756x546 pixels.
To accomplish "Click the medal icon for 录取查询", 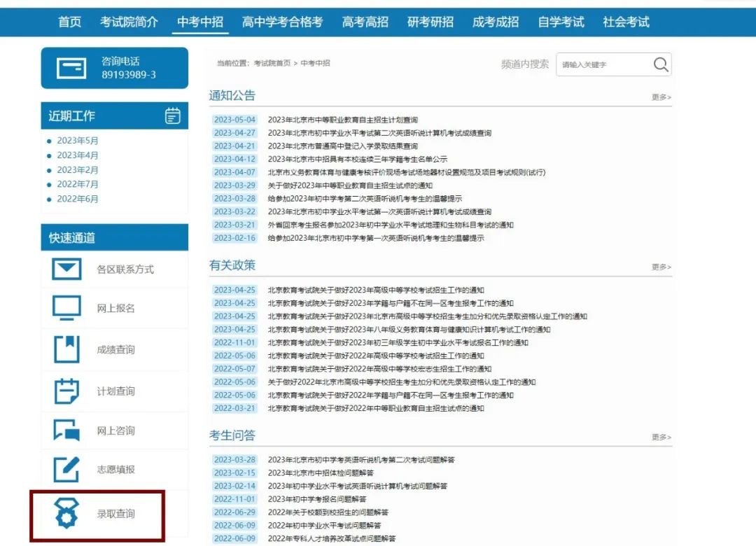I will pos(67,514).
